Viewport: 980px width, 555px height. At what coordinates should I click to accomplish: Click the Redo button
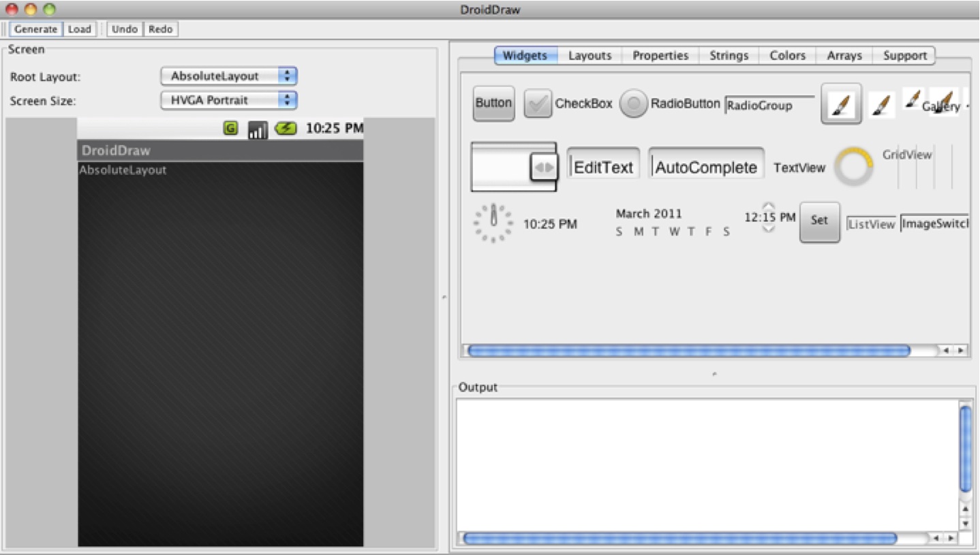pos(160,29)
